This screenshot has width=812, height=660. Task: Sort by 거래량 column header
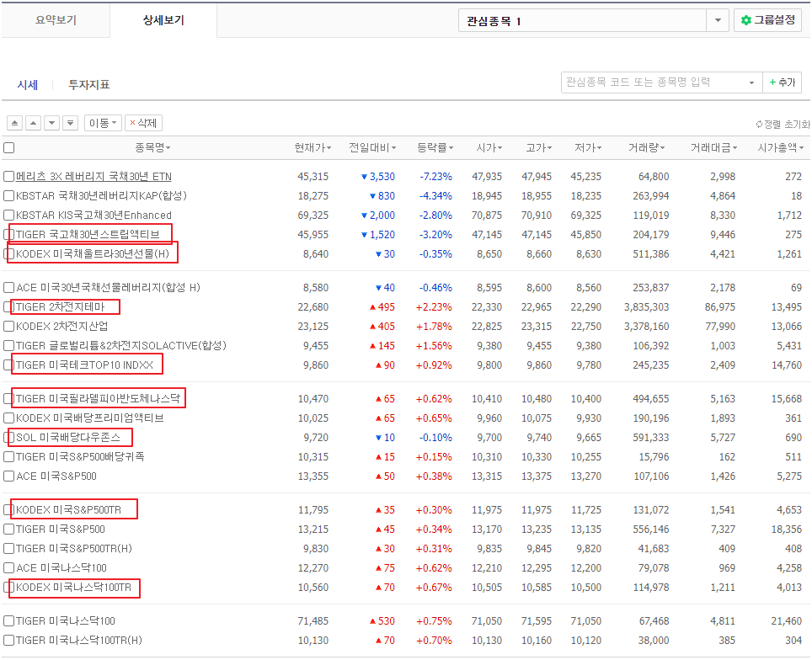(646, 148)
